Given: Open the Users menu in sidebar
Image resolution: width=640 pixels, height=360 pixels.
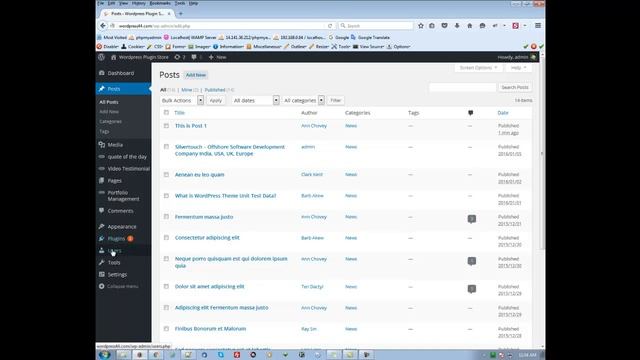Looking at the screenshot, I should pyautogui.click(x=115, y=251).
